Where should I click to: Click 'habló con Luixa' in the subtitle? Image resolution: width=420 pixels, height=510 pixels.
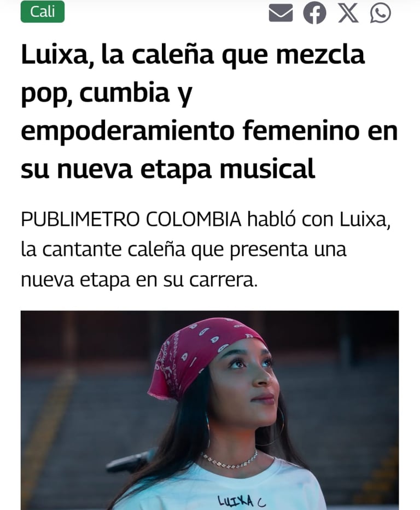click(x=319, y=219)
